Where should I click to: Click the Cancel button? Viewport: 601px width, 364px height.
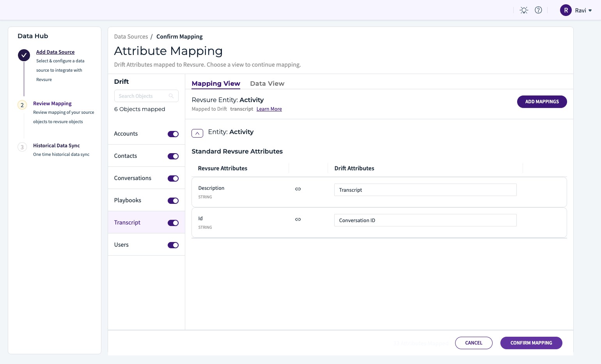[473, 343]
